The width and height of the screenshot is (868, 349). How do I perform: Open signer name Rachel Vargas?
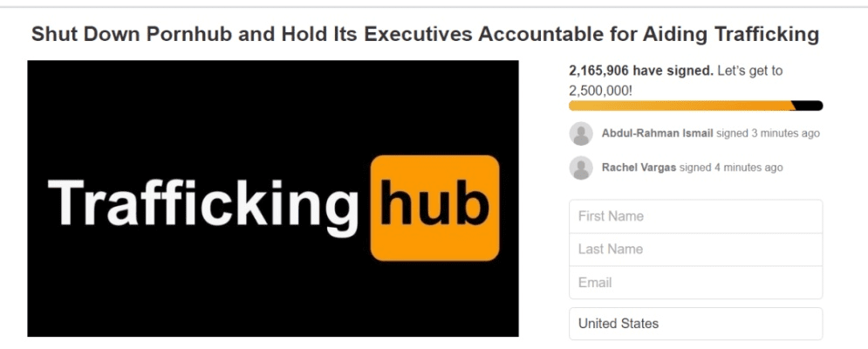coord(639,168)
